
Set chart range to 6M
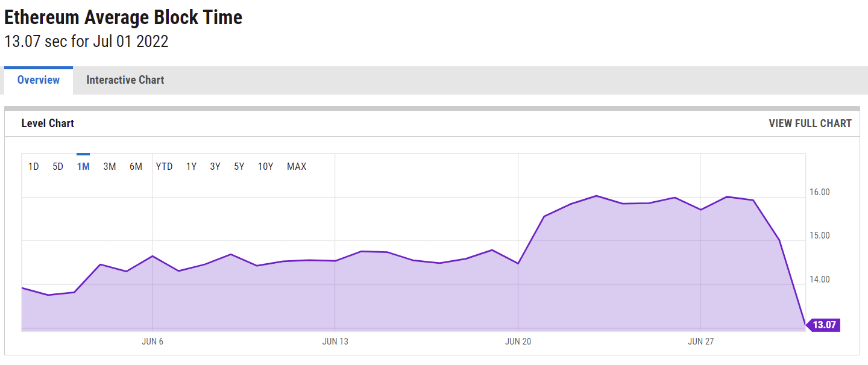point(136,166)
